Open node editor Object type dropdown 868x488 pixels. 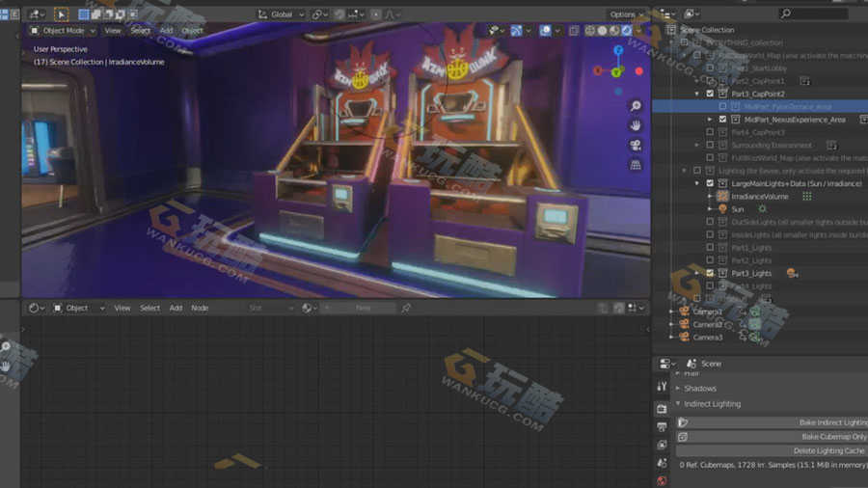[79, 308]
